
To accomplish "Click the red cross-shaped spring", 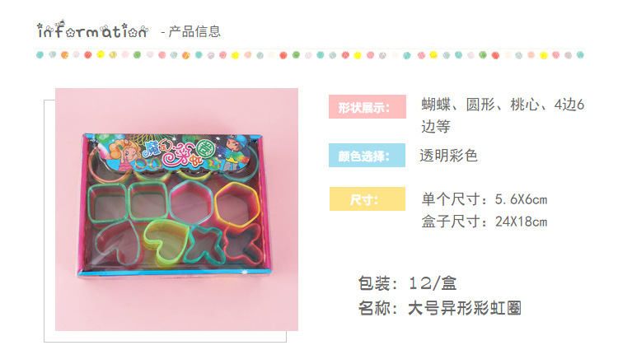I will (x=244, y=243).
